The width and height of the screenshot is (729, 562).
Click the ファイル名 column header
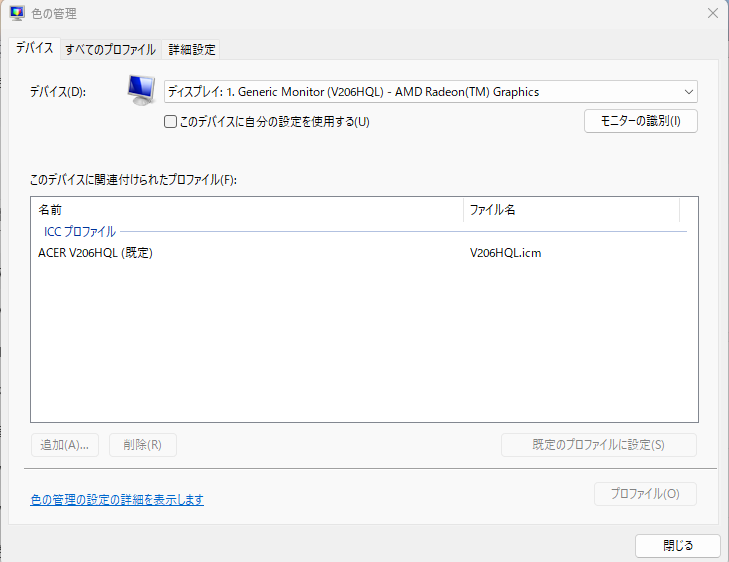point(571,210)
